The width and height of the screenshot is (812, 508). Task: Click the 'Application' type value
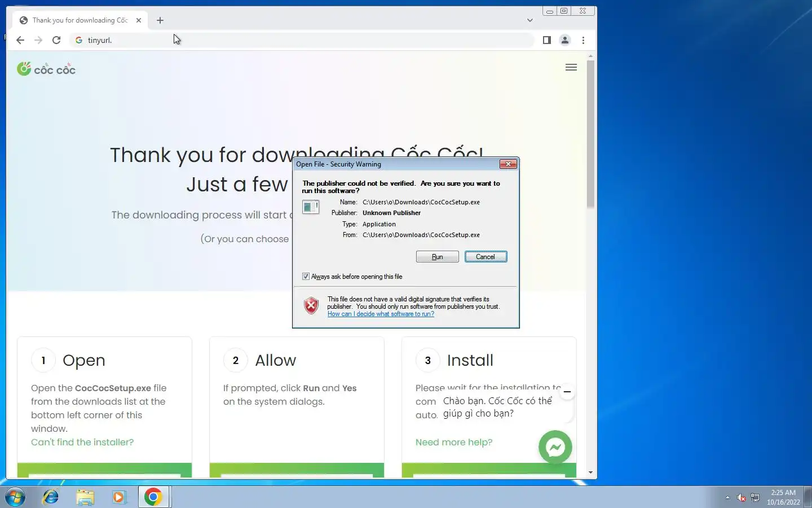(379, 224)
